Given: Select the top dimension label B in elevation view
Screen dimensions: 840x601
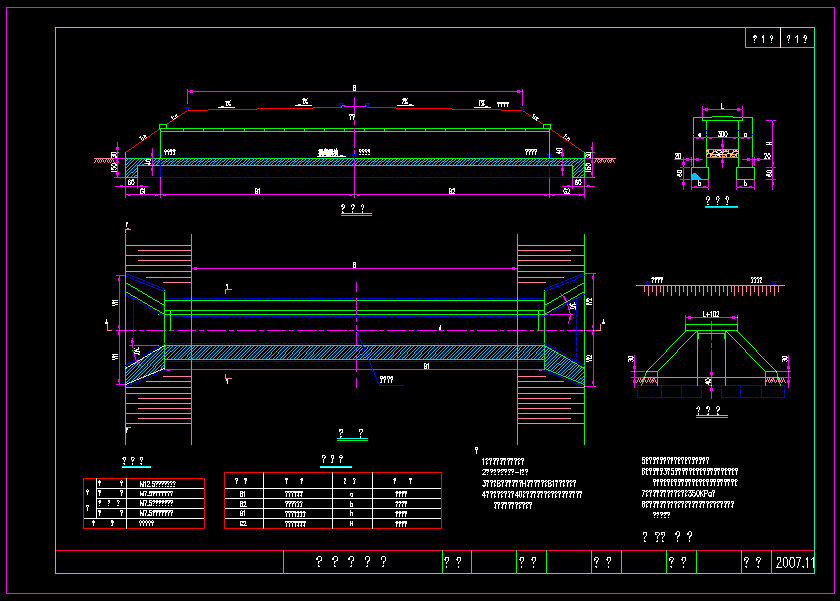Looking at the screenshot, I should [x=354, y=88].
